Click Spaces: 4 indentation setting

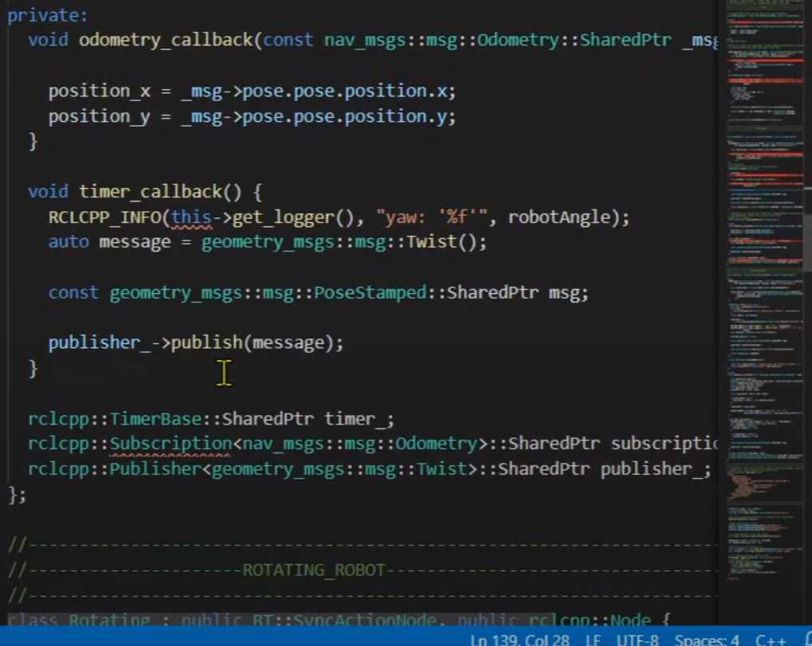(x=707, y=640)
